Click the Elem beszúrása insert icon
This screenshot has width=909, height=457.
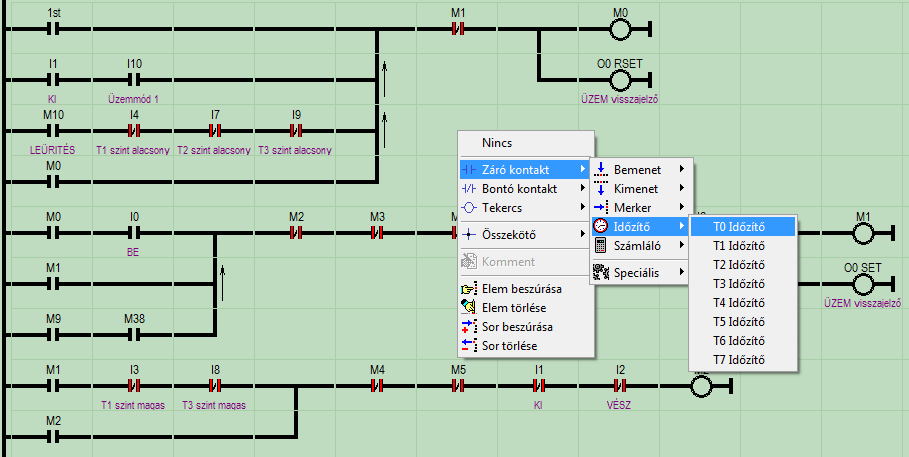pyautogui.click(x=469, y=289)
